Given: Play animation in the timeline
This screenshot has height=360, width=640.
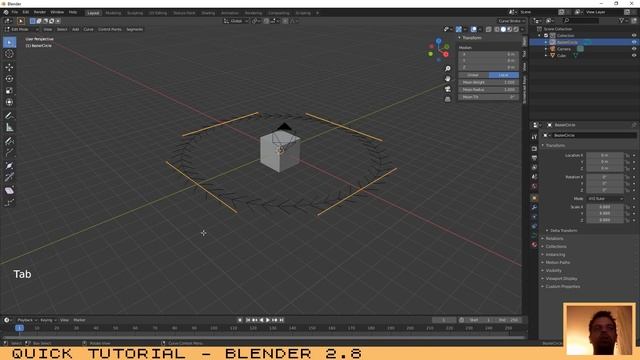Looking at the screenshot, I should tap(268, 320).
